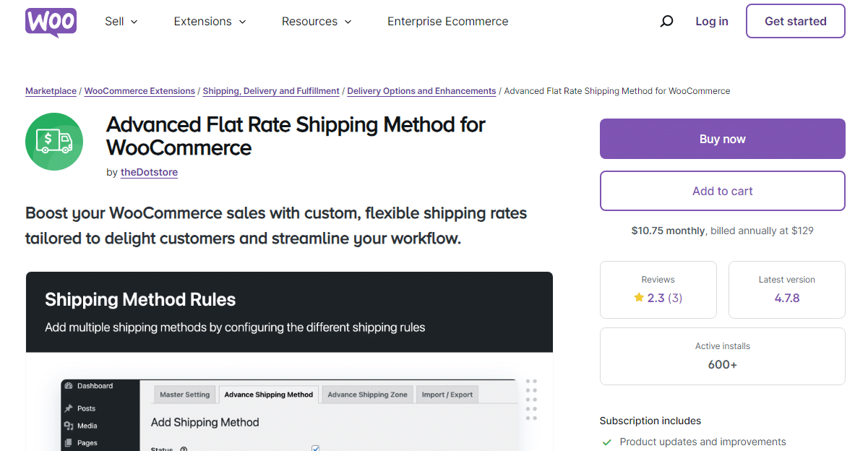
Task: Toggle the Status checkbox in the preview
Action: [315, 449]
